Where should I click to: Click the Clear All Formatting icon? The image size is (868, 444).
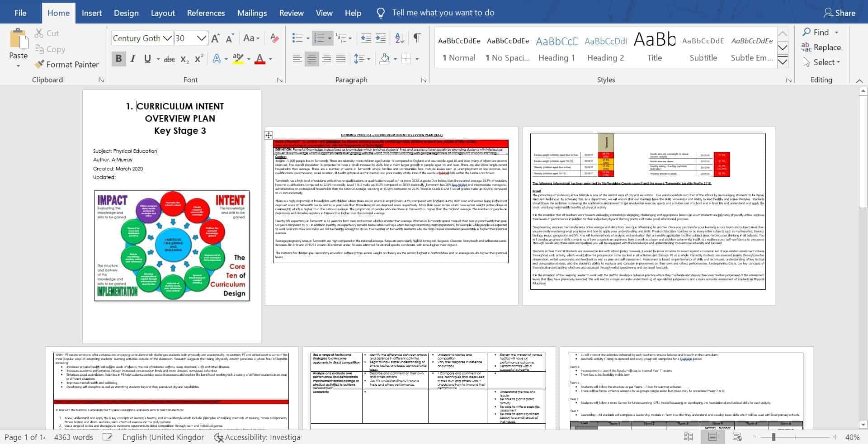coord(274,38)
